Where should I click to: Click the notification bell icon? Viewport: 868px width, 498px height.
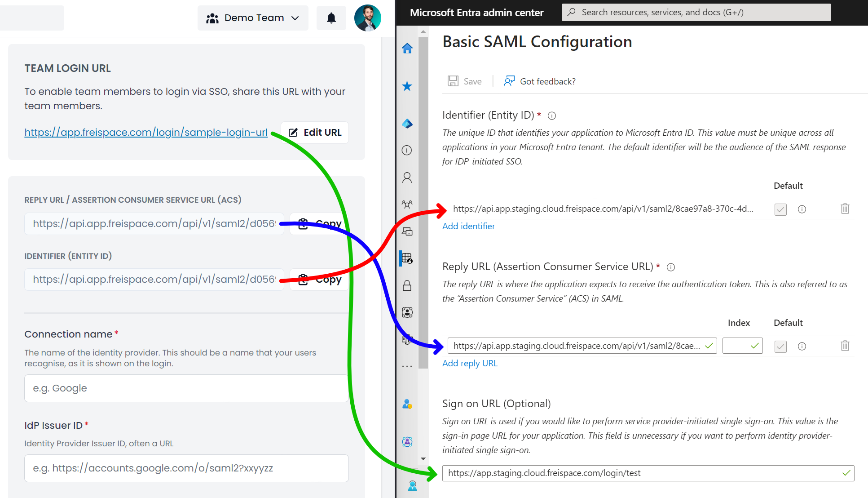click(331, 18)
